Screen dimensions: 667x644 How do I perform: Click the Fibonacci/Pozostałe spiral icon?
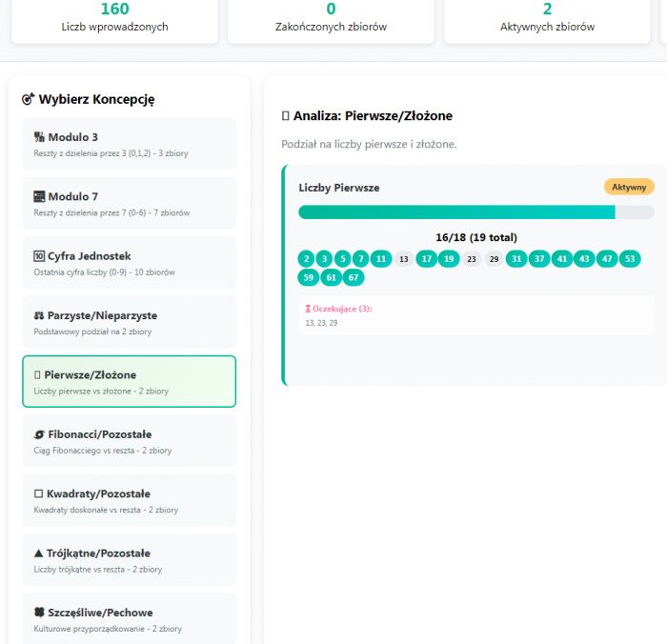point(39,434)
